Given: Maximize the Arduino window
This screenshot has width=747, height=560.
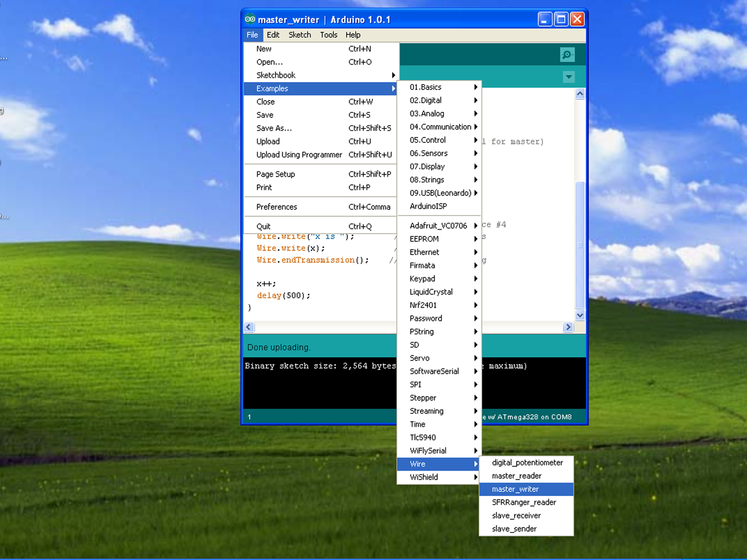Looking at the screenshot, I should tap(561, 19).
